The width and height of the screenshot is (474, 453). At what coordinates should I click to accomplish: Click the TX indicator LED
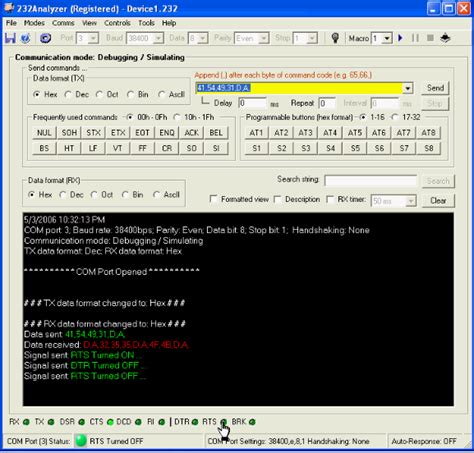pyautogui.click(x=51, y=422)
